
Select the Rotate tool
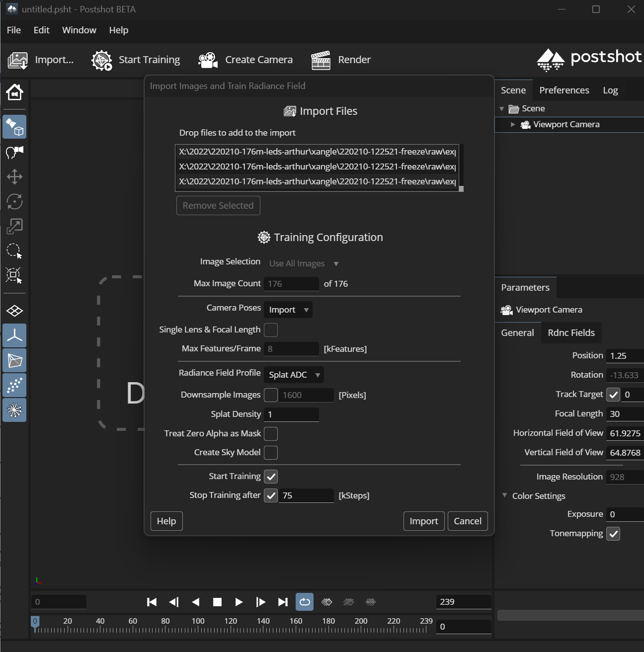pos(14,202)
